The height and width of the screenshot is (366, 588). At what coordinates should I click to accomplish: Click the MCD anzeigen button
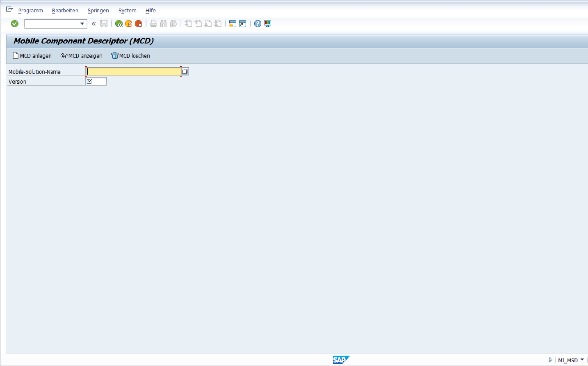82,56
